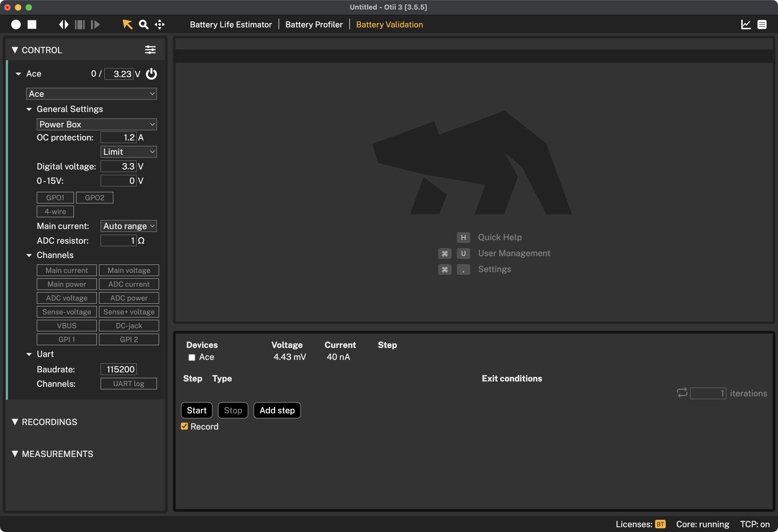Image resolution: width=778 pixels, height=532 pixels.
Task: Toggle the GPO2 output
Action: [95, 197]
